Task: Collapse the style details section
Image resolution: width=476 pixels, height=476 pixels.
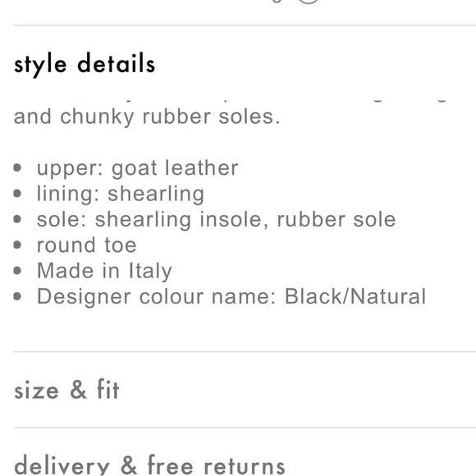Action: pyautogui.click(x=85, y=64)
